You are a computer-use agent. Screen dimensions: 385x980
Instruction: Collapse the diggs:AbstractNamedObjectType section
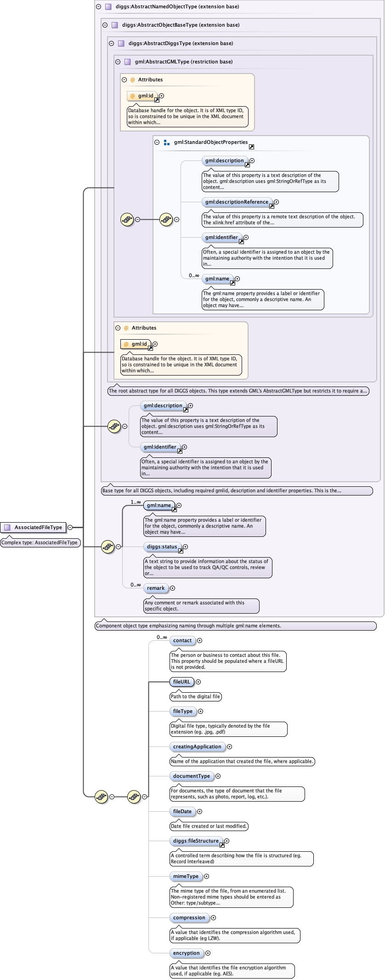point(98,7)
